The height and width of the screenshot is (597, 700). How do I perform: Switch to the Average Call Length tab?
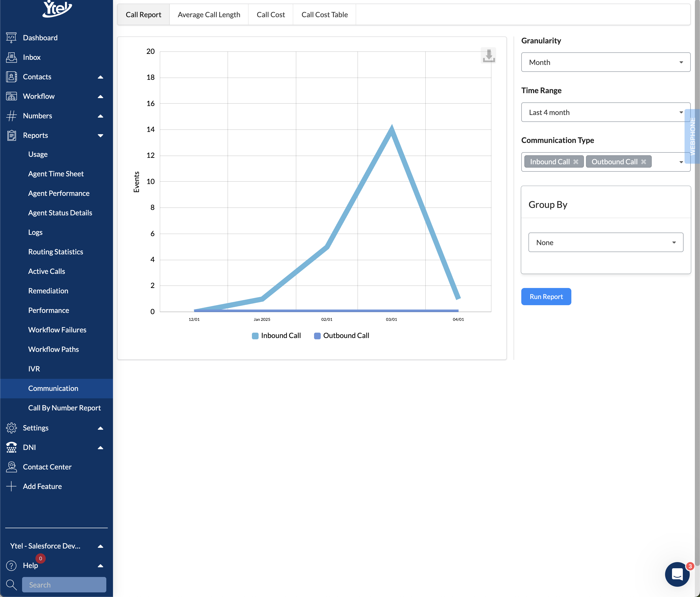pyautogui.click(x=209, y=15)
